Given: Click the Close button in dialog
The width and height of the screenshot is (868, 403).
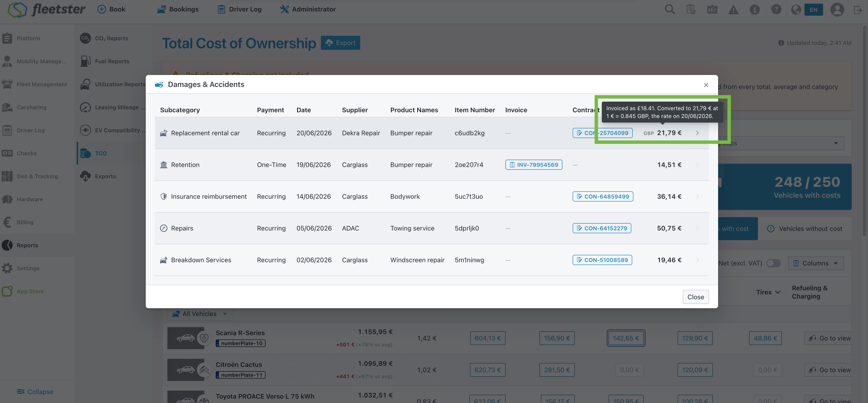Looking at the screenshot, I should pyautogui.click(x=696, y=297).
